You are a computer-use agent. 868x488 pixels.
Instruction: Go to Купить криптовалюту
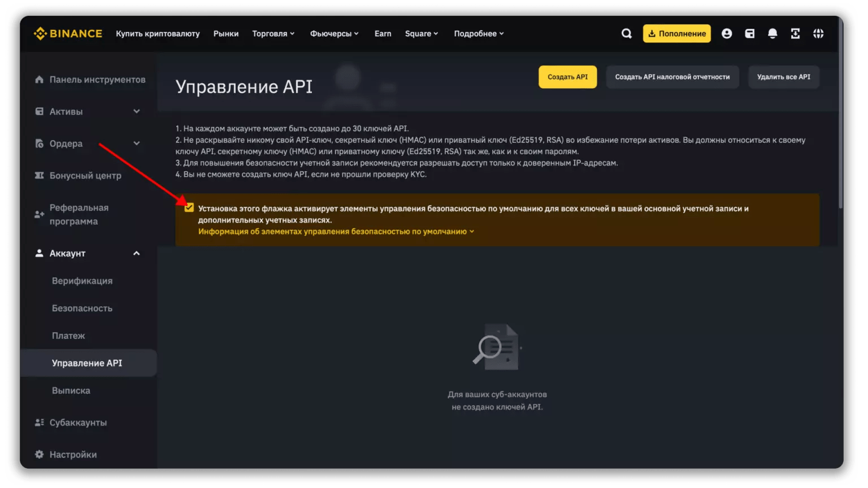coord(158,34)
